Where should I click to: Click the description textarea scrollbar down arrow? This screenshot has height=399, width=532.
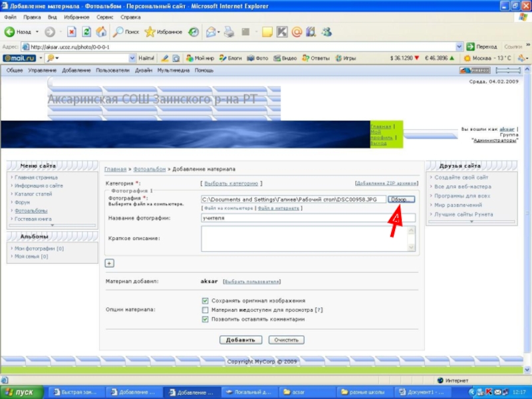[x=411, y=247]
